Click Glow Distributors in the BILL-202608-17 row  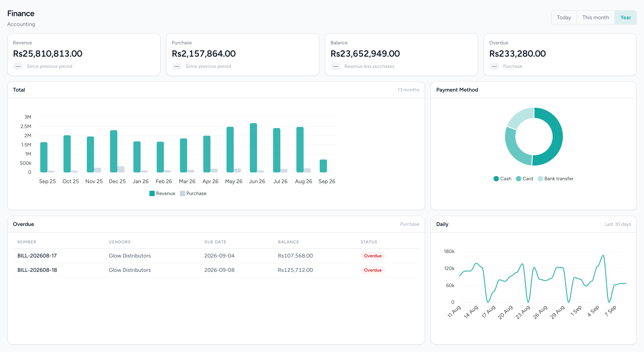pos(129,256)
